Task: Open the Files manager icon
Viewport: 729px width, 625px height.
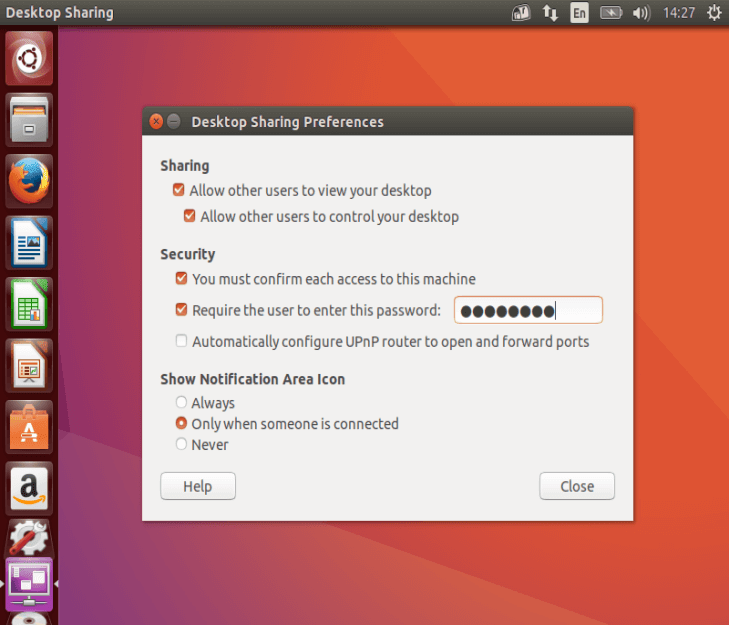Action: click(29, 121)
